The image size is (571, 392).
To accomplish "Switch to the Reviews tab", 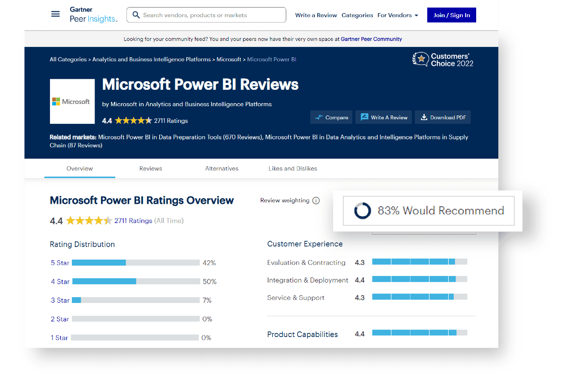I will 151,169.
